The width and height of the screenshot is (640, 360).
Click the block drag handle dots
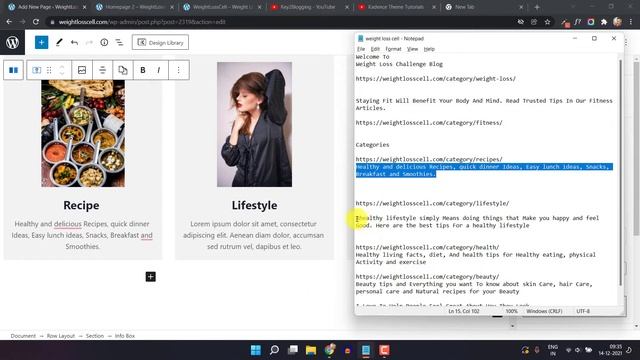click(x=49, y=70)
